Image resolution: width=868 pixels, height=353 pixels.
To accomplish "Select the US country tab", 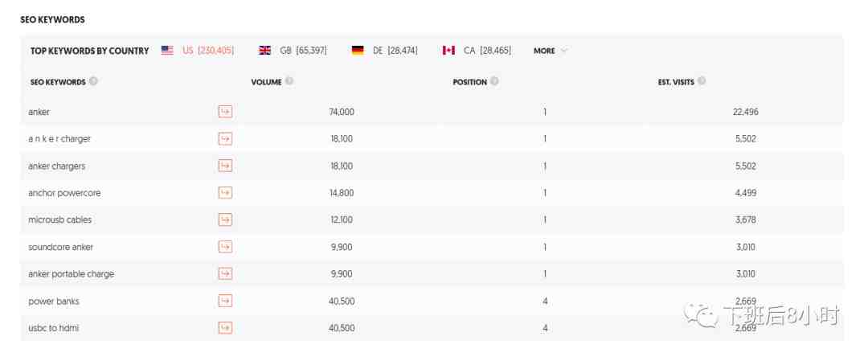I will click(198, 51).
